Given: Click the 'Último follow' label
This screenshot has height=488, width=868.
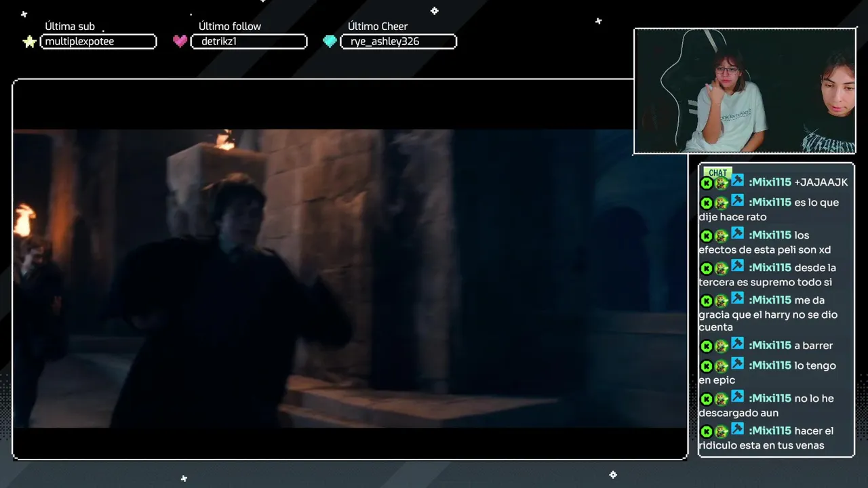Looking at the screenshot, I should [x=230, y=26].
